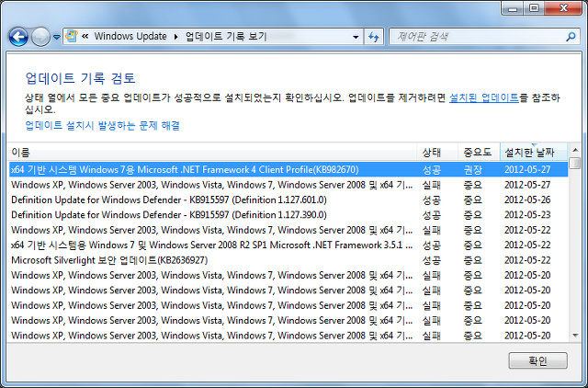Sort by the 상태 column header
This screenshot has width=588, height=388.
pos(437,152)
